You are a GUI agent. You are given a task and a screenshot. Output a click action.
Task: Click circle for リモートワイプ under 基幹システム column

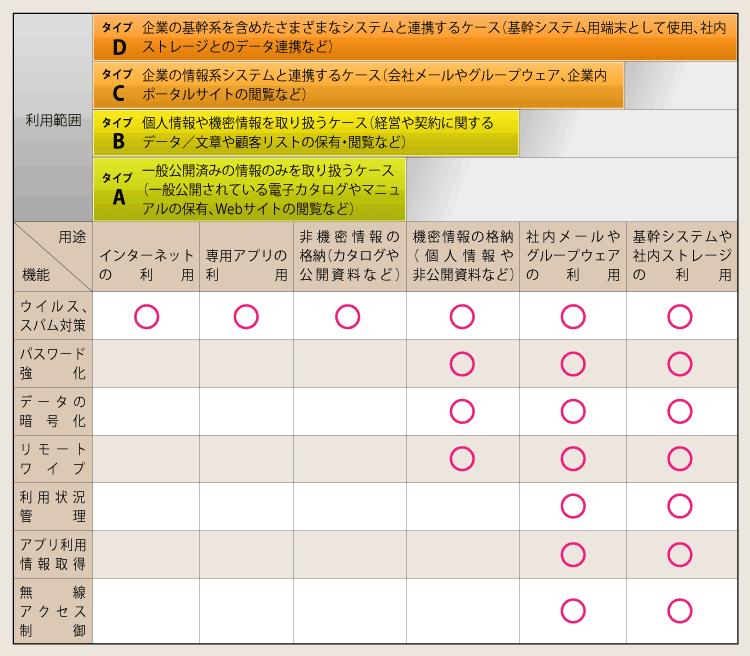(x=680, y=458)
